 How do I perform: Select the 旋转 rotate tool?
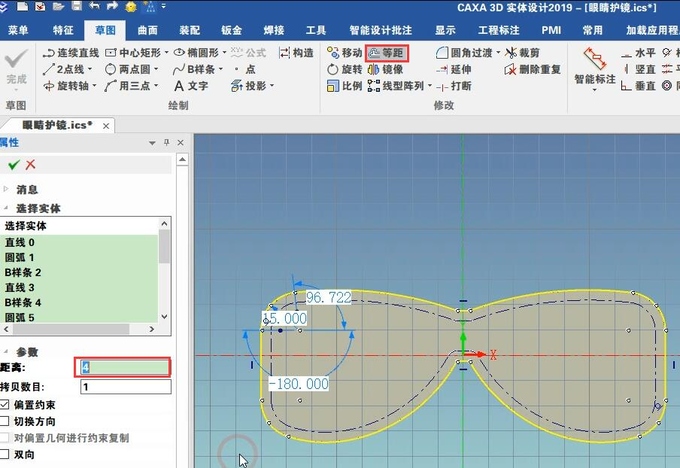[345, 69]
